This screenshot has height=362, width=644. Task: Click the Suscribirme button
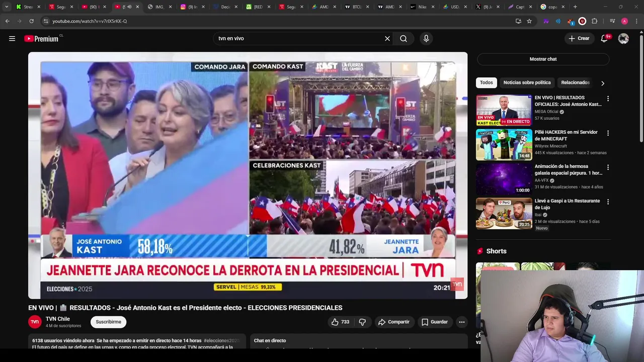coord(108,322)
